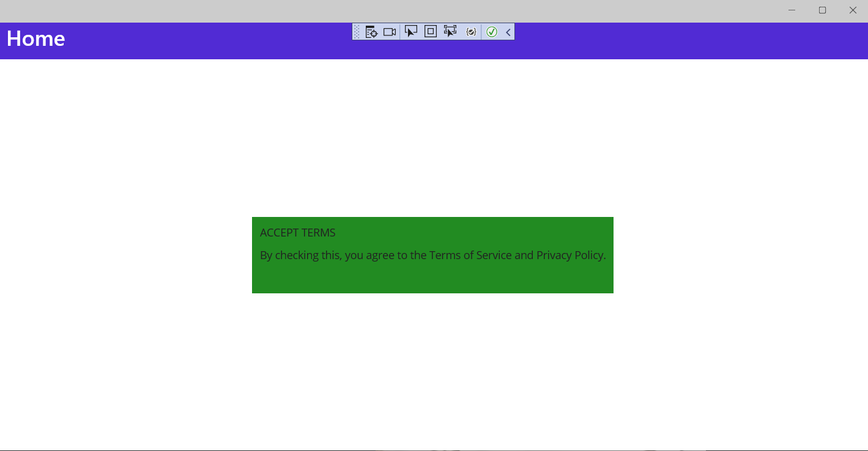This screenshot has width=868, height=451.
Task: Minimize the application window
Action: click(792, 10)
